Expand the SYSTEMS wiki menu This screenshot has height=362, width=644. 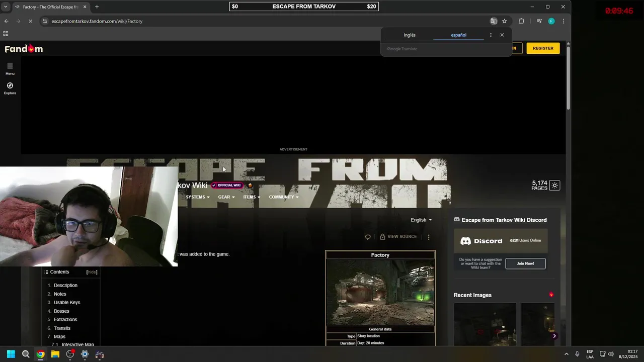(x=198, y=197)
